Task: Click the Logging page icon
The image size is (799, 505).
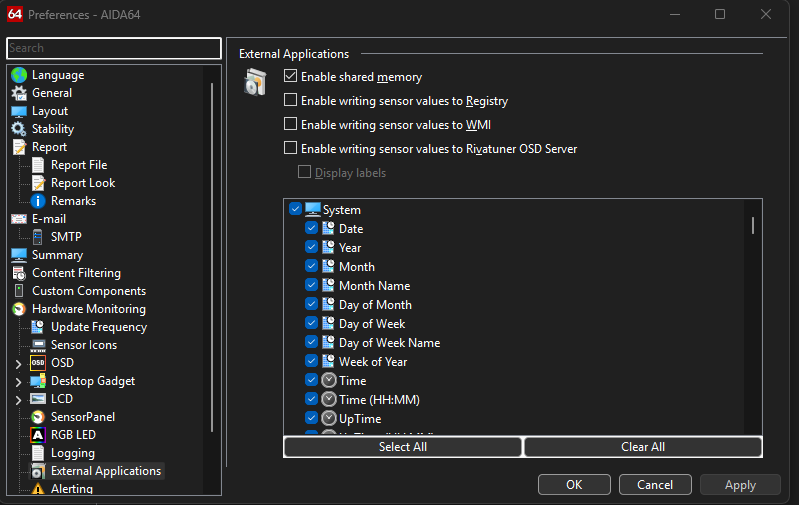Action: pos(38,453)
